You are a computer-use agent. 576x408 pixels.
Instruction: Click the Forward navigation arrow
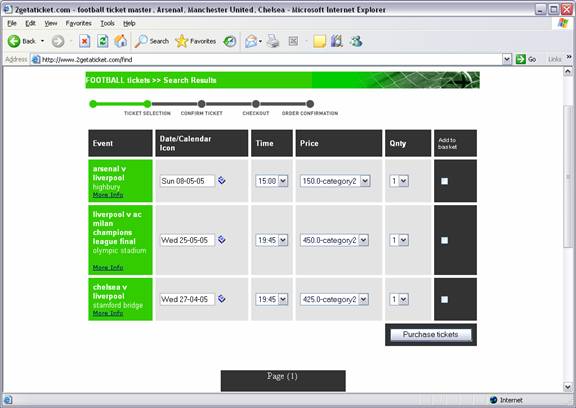pos(58,41)
